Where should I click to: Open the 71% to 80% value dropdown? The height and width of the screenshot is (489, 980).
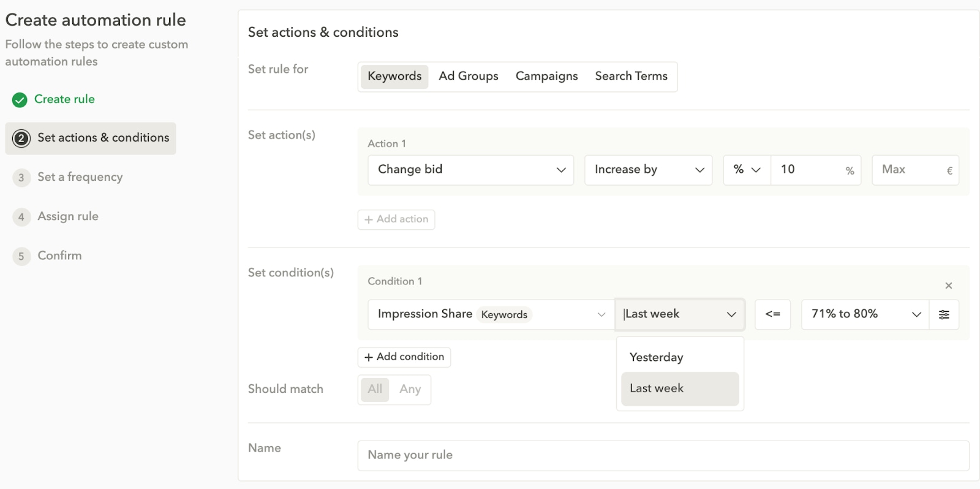point(865,314)
